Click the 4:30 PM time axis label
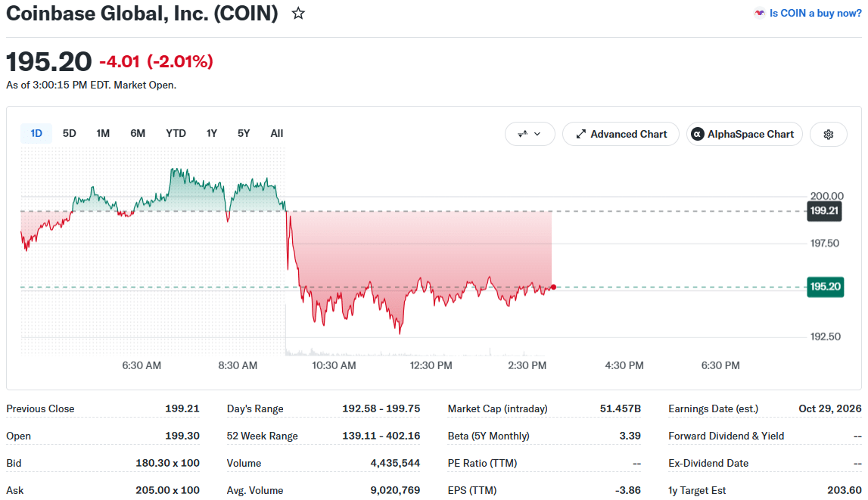This screenshot has width=868, height=500. (624, 365)
